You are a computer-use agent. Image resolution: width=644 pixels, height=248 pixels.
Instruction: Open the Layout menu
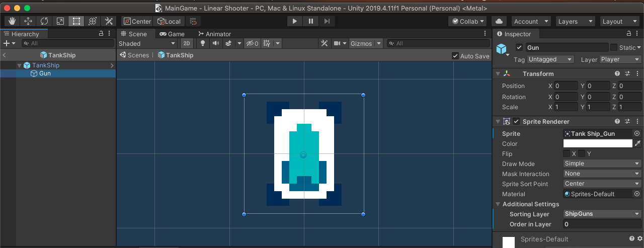tap(619, 21)
